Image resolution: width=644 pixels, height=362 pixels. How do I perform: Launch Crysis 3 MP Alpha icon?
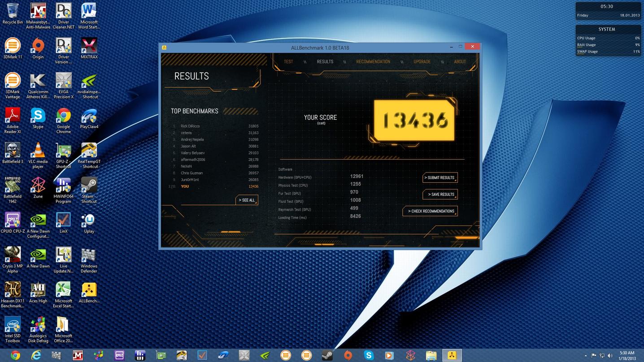coord(13,260)
